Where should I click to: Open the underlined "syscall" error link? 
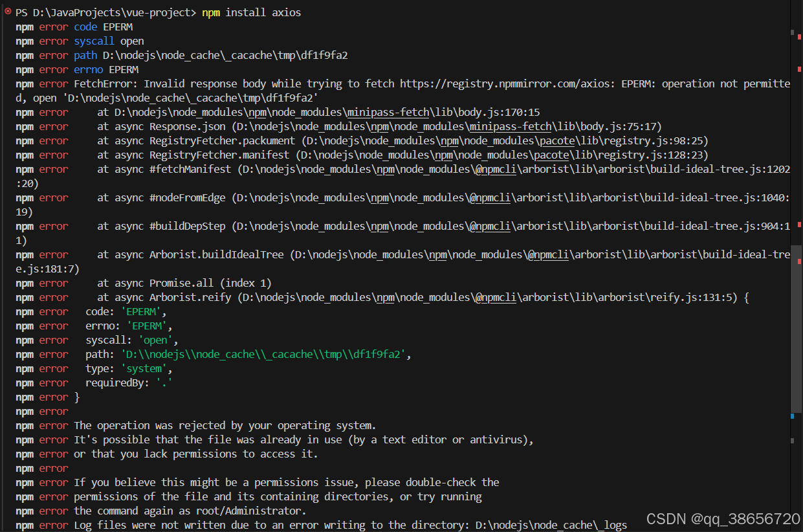(94, 41)
